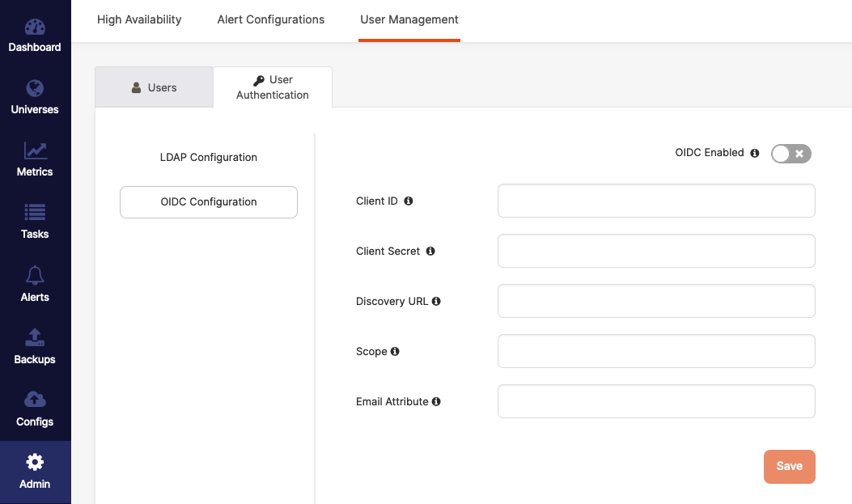852x504 pixels.
Task: Switch to Alert Configurations tab
Action: pyautogui.click(x=271, y=19)
